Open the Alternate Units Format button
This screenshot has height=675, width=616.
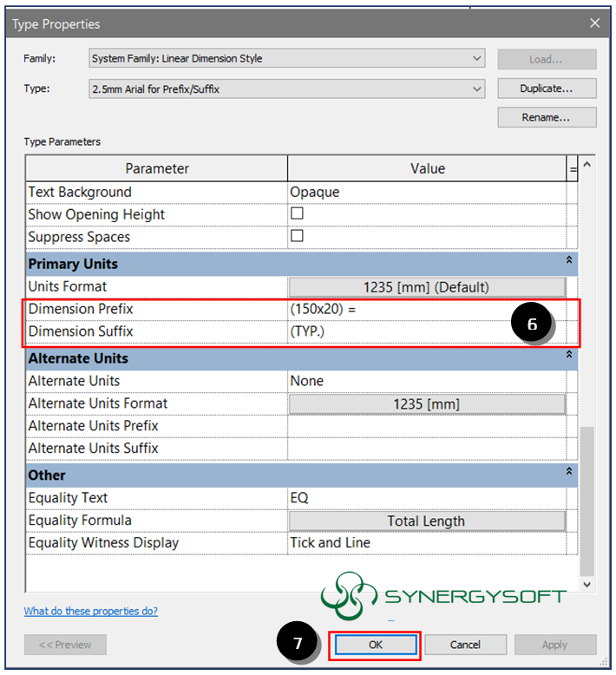427,403
